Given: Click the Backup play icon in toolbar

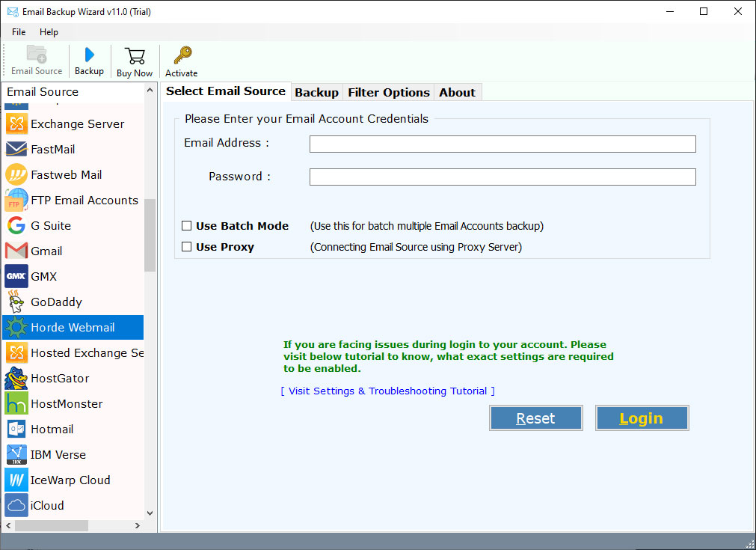Looking at the screenshot, I should tap(89, 55).
